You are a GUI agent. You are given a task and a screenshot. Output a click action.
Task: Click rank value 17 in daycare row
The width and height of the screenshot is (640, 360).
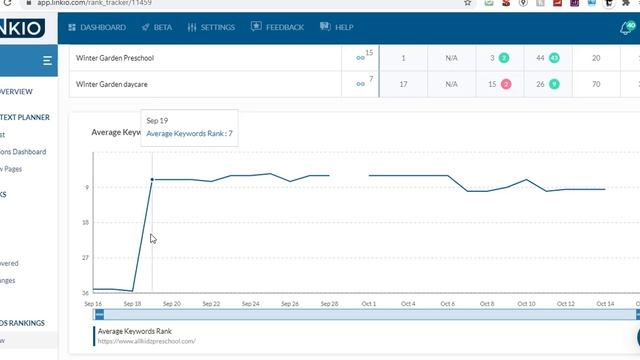tap(403, 84)
